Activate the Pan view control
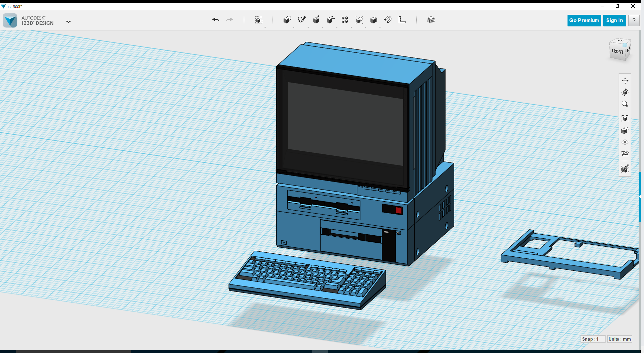644x353 pixels. tap(625, 80)
